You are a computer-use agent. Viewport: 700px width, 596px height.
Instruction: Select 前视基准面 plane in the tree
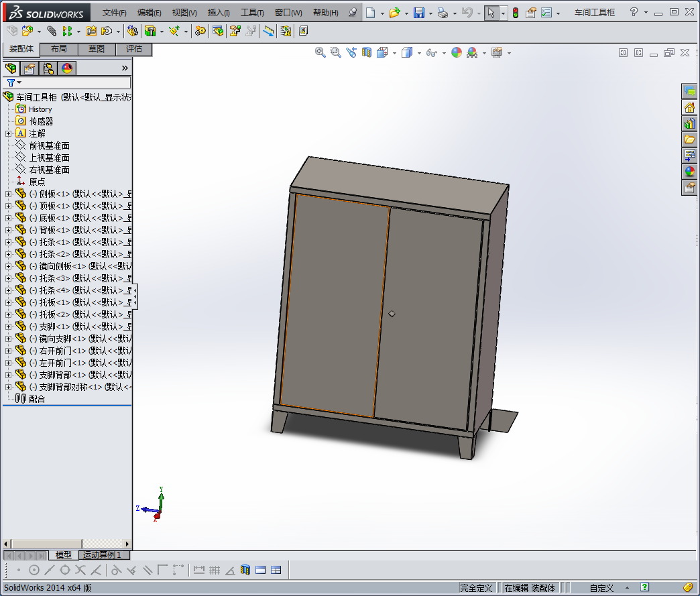49,145
